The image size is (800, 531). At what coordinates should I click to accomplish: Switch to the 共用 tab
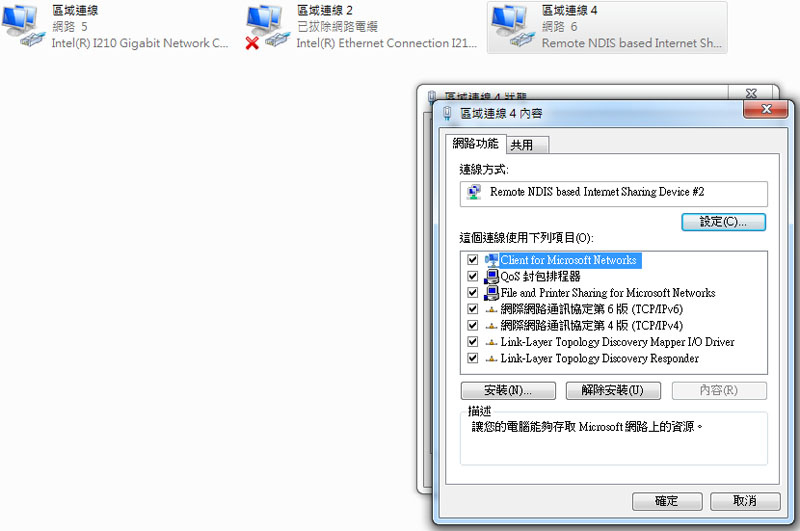[x=527, y=145]
